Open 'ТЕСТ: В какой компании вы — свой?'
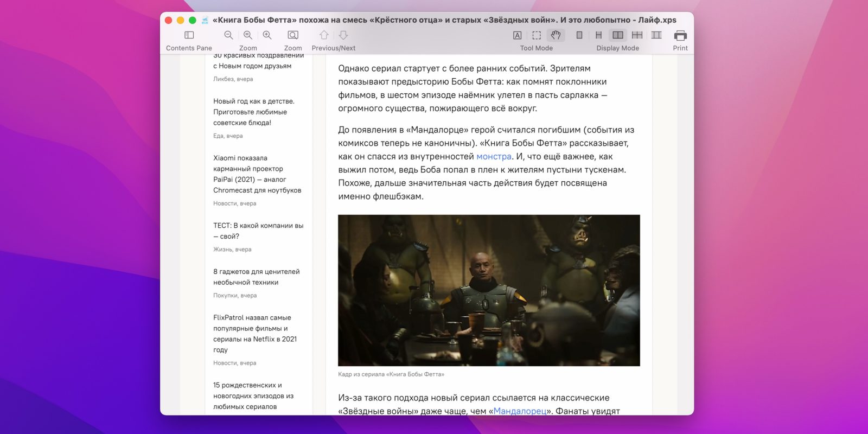The width and height of the screenshot is (868, 434). click(258, 231)
